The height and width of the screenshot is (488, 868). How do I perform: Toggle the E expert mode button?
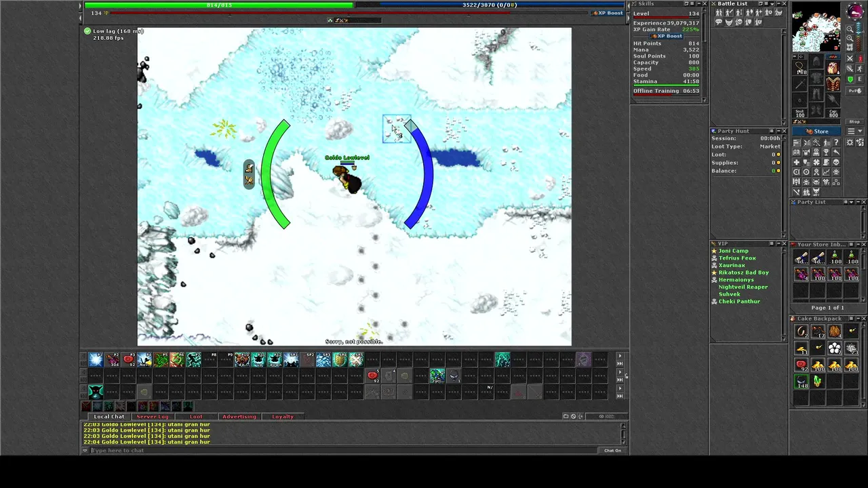click(x=859, y=79)
